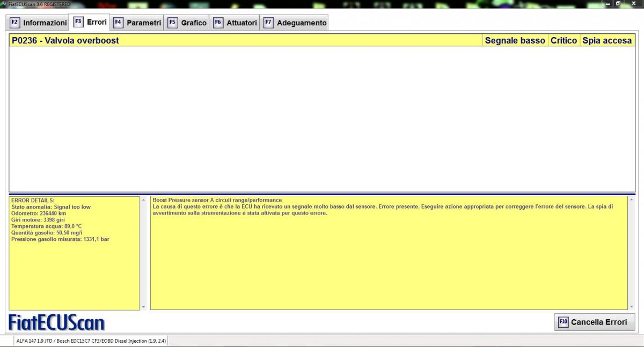Screen dimensions: 644x347
Task: Go to the F5 Grafico tab
Action: (187, 23)
